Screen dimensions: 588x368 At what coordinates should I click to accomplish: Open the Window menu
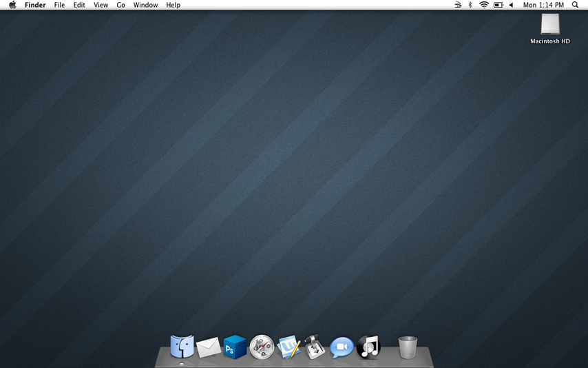[x=145, y=5]
